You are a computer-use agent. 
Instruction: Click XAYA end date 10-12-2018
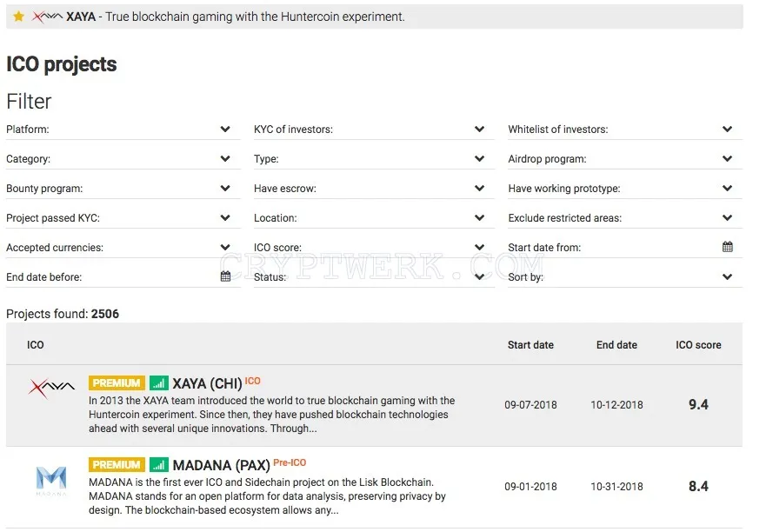click(617, 405)
